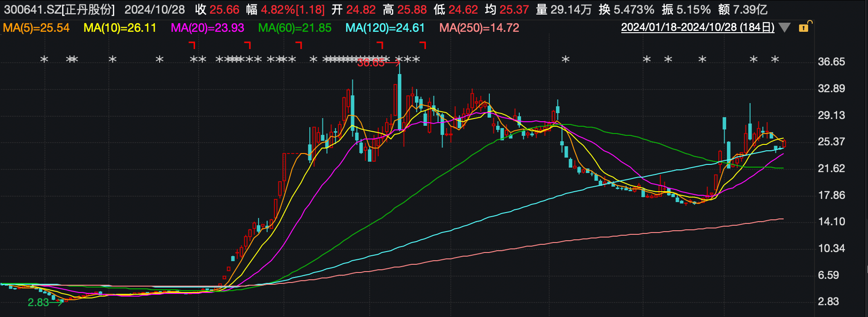This screenshot has width=868, height=317.
Task: Click the turnover rate 换 5.473% field
Action: 626,10
